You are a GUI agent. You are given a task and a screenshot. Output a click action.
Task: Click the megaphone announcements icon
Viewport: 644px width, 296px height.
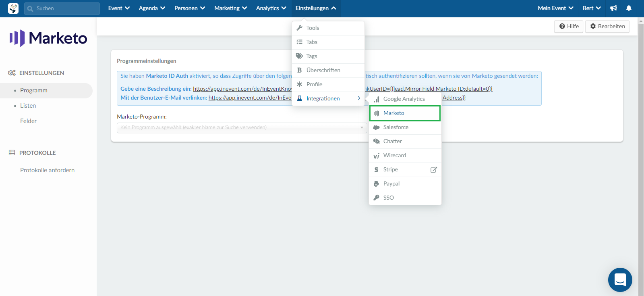tap(613, 8)
